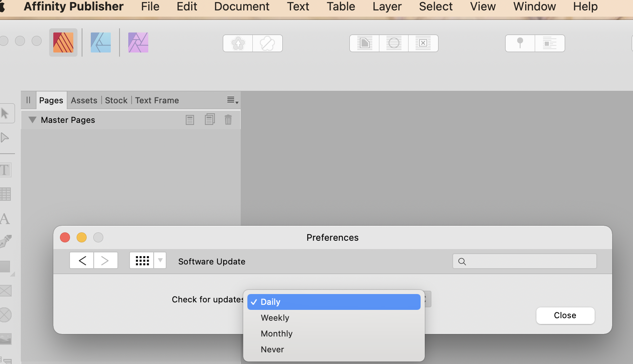Click the synchronise defaults from selection icon
The image size is (633, 364).
point(238,43)
